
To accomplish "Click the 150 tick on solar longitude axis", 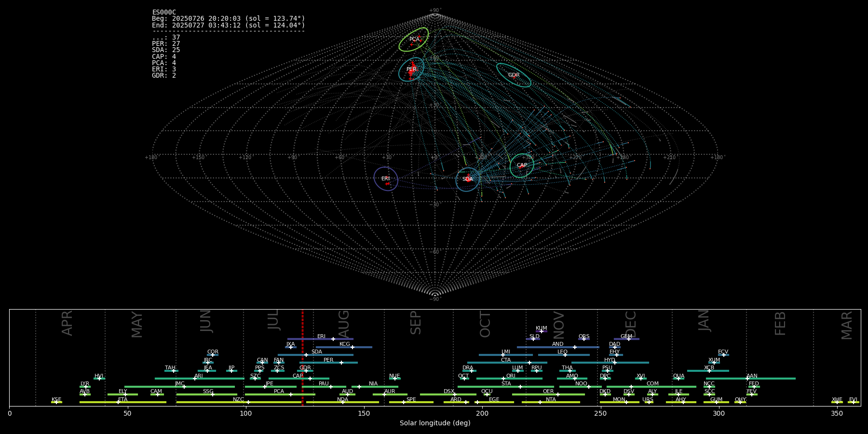I will 364,414.
